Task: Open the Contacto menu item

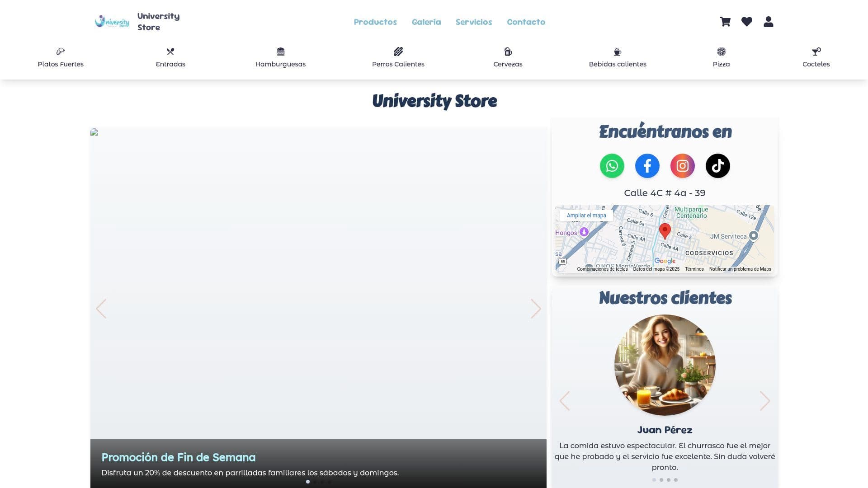Action: (526, 22)
